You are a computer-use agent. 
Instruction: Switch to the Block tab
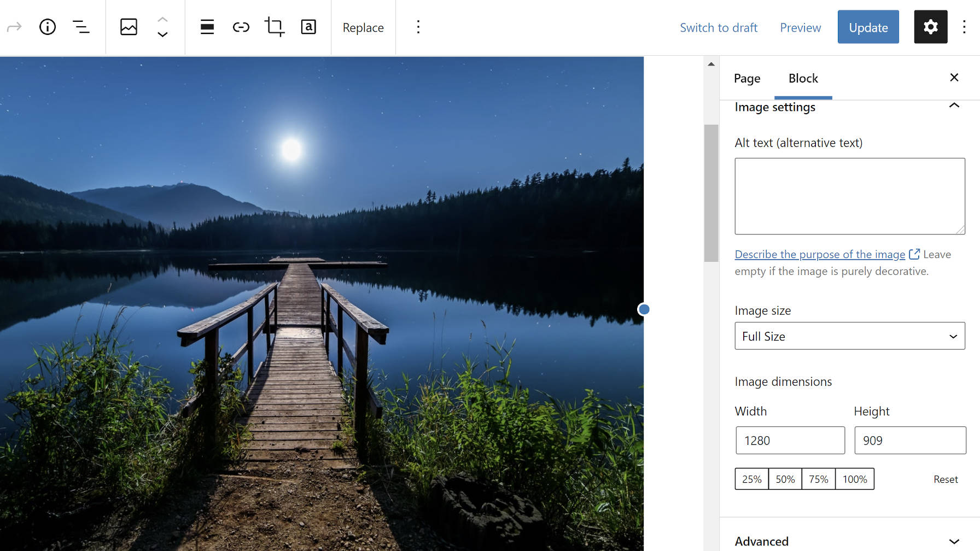[803, 78]
